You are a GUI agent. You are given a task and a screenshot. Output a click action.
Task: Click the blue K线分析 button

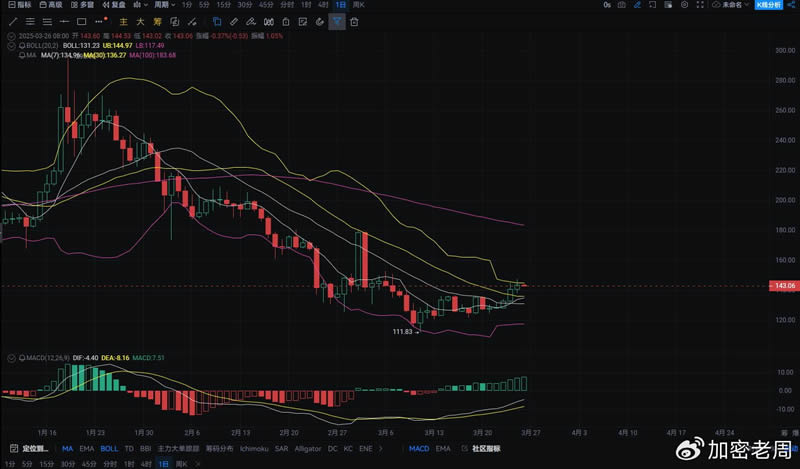(x=768, y=5)
